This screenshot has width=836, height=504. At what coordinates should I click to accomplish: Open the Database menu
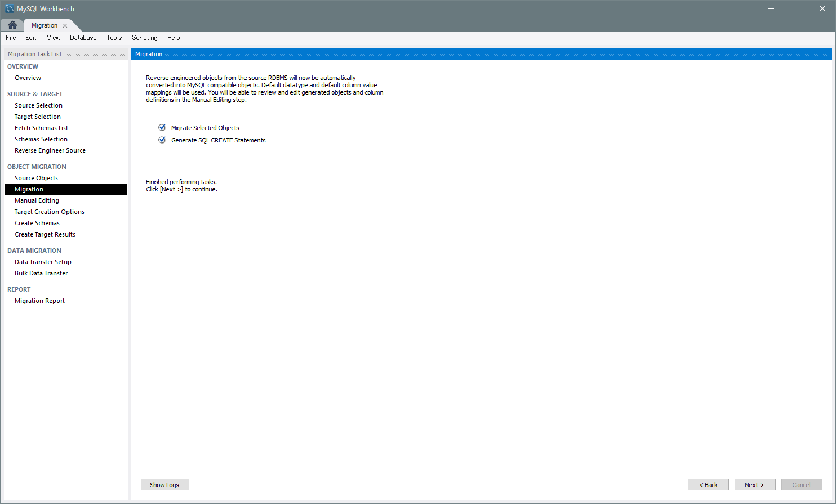tap(83, 38)
